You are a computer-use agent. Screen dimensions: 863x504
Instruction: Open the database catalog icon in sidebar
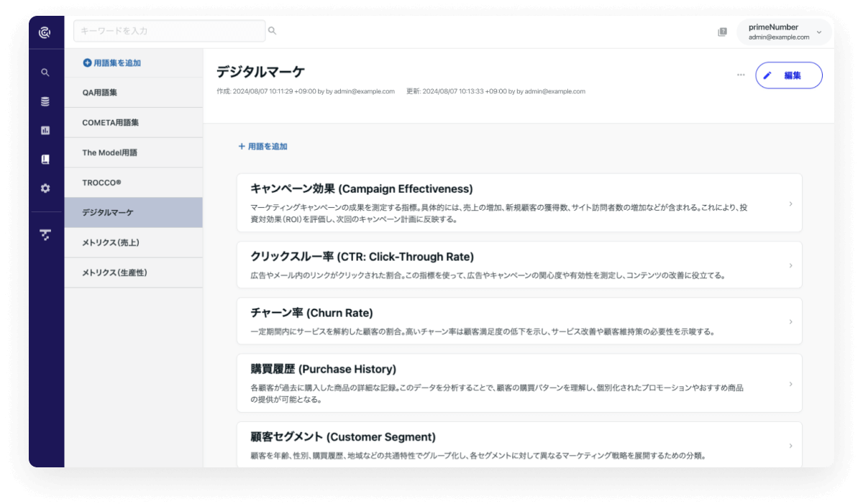pos(45,102)
